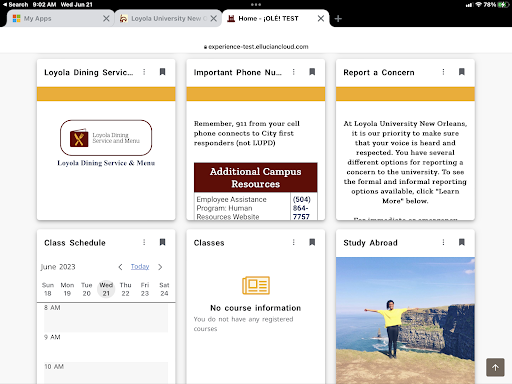Toggle bookmark on Report a Concern card

click(462, 72)
